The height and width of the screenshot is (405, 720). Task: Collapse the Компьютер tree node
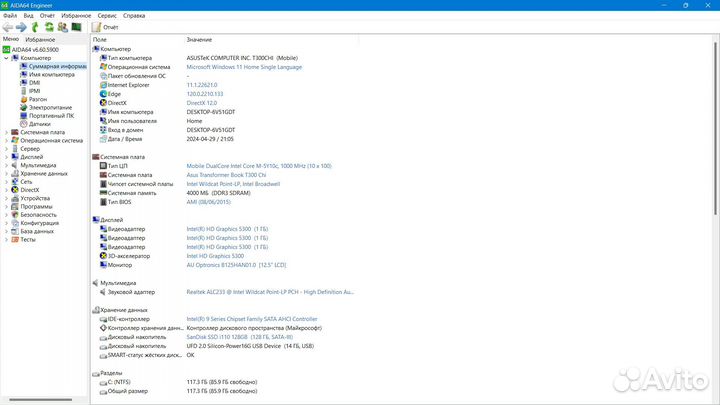coord(5,58)
